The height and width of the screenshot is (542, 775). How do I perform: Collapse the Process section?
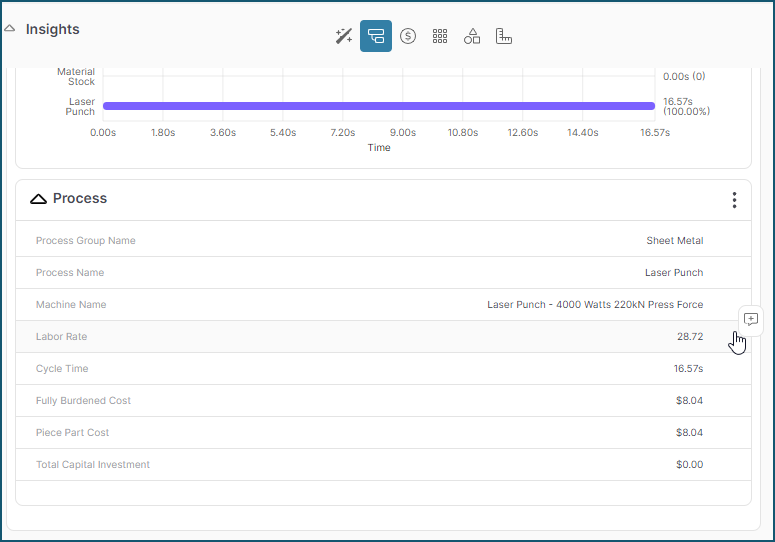[x=39, y=199]
